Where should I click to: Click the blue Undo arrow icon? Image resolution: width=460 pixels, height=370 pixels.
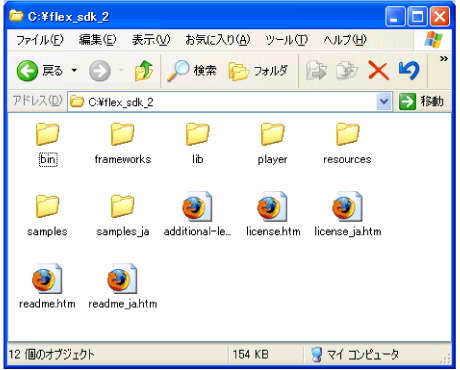[409, 70]
